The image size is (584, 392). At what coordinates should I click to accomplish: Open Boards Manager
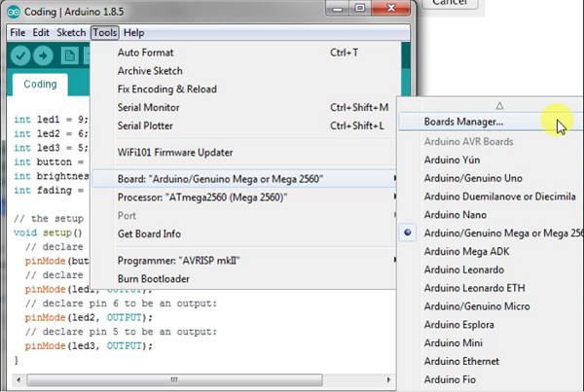pyautogui.click(x=491, y=122)
